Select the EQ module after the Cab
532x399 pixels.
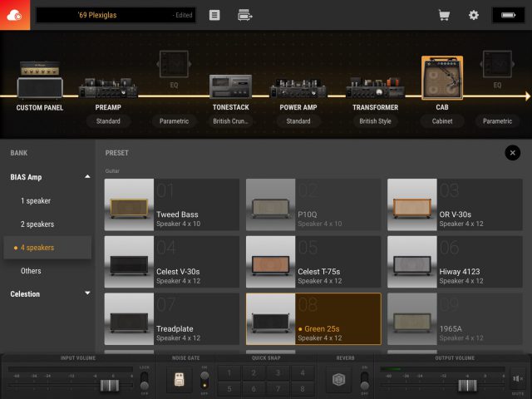click(497, 64)
